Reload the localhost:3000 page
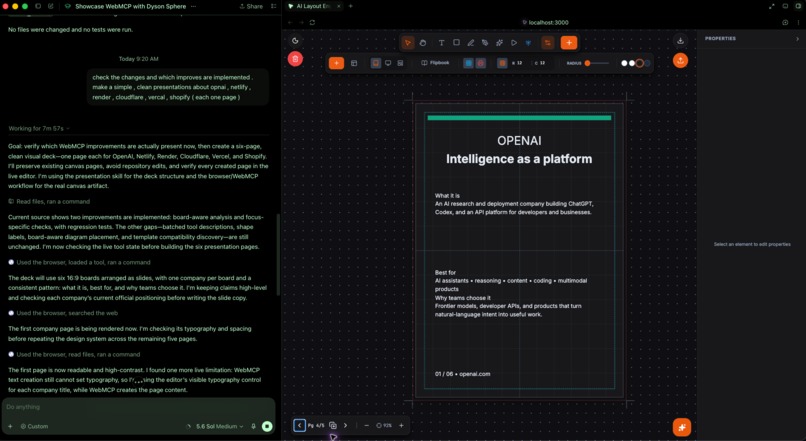The width and height of the screenshot is (806, 441). (312, 23)
